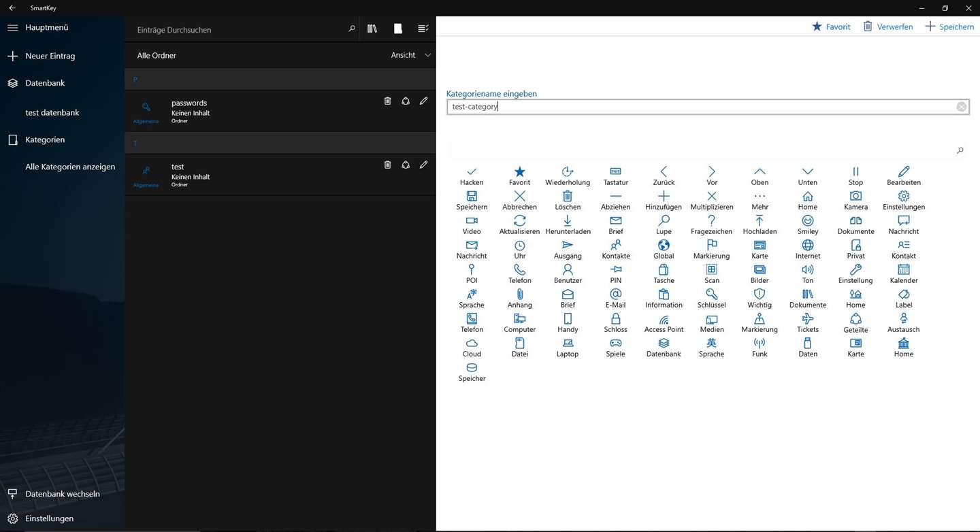Click the books library icon in toolbar

click(x=372, y=29)
